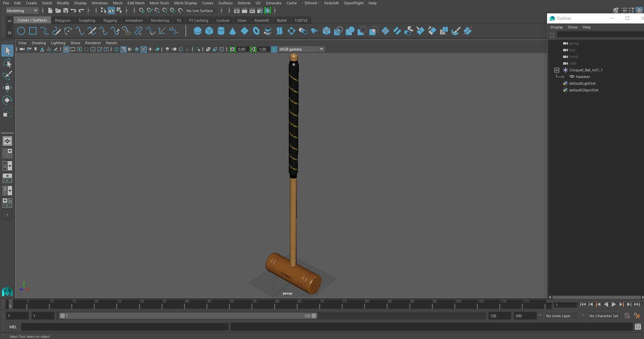Open the Script Editor icon

click(638, 327)
